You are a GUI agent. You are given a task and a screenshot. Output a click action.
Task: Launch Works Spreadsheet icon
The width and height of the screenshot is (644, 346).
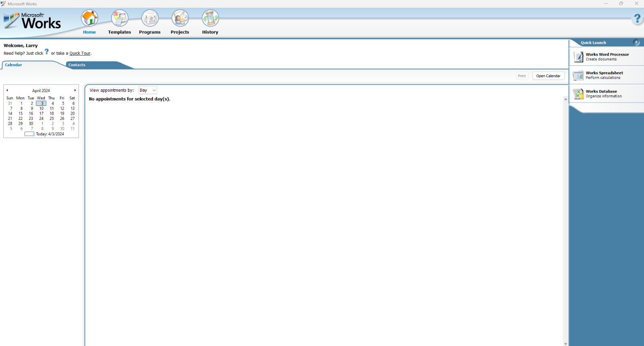[578, 75]
